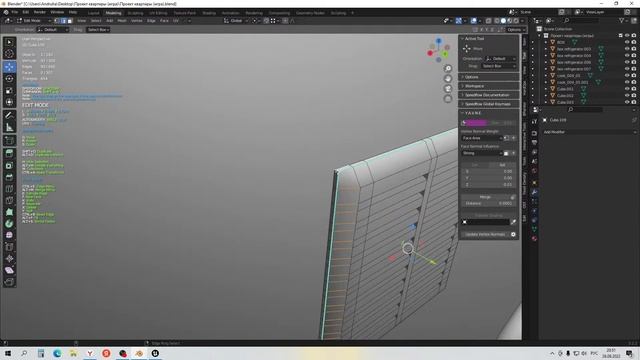Open the header Select Box drag dropdown
This screenshot has height=360, width=640.
[x=98, y=29]
